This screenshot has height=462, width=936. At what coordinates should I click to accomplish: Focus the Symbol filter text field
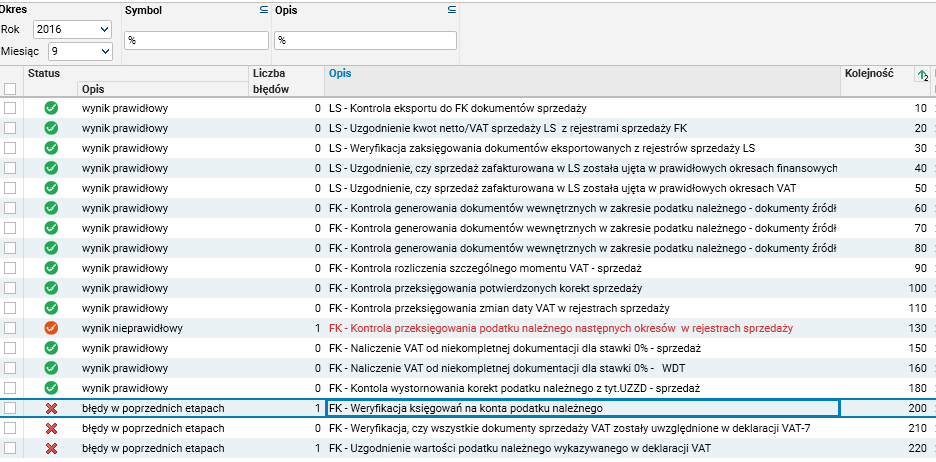pos(196,41)
